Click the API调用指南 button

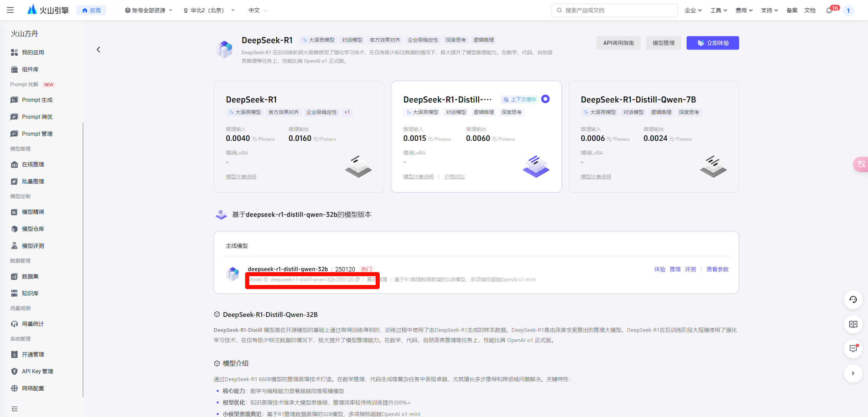[x=618, y=43]
